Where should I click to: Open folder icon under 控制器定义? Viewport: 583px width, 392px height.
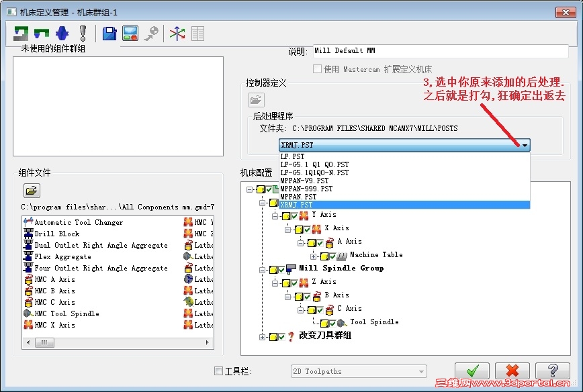[256, 100]
